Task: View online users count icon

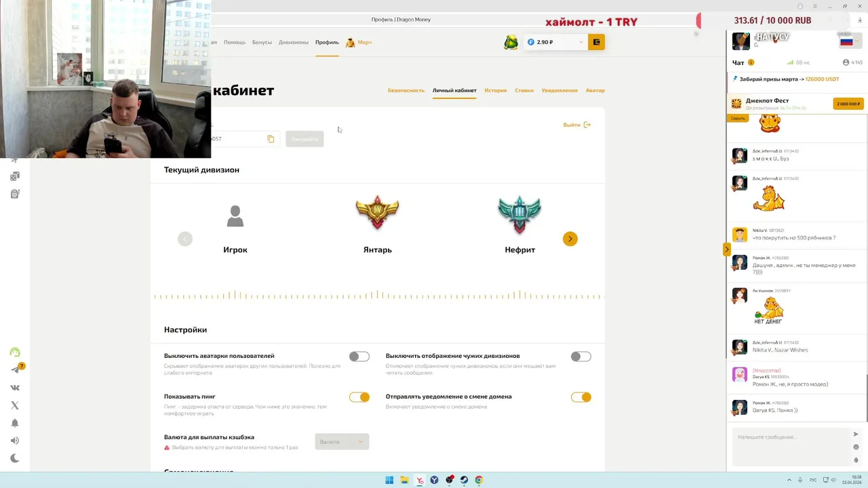Action: tap(846, 62)
